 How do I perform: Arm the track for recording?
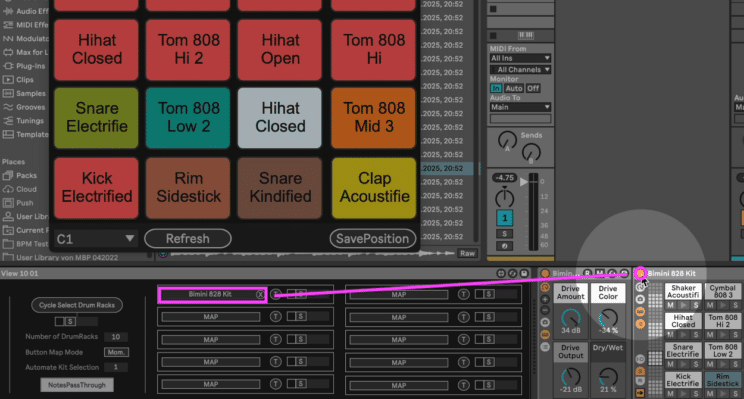(x=504, y=246)
